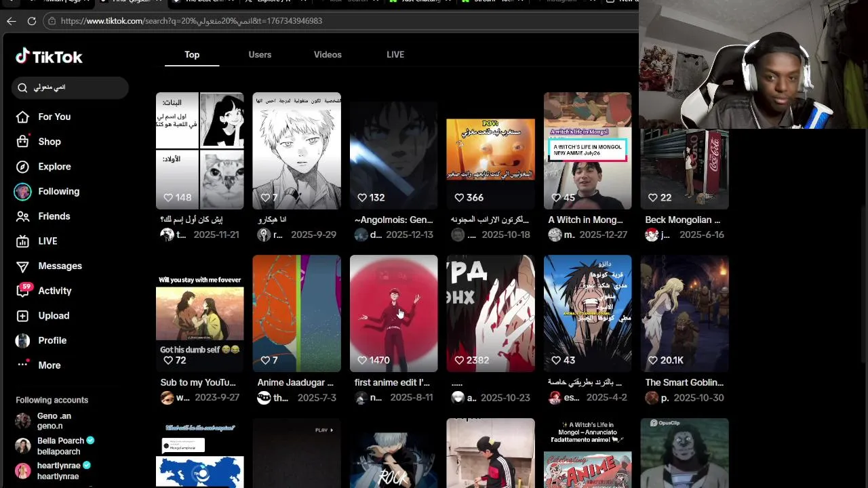This screenshot has height=488, width=868.
Task: Open the blue map video thumbnail
Action: (200, 453)
